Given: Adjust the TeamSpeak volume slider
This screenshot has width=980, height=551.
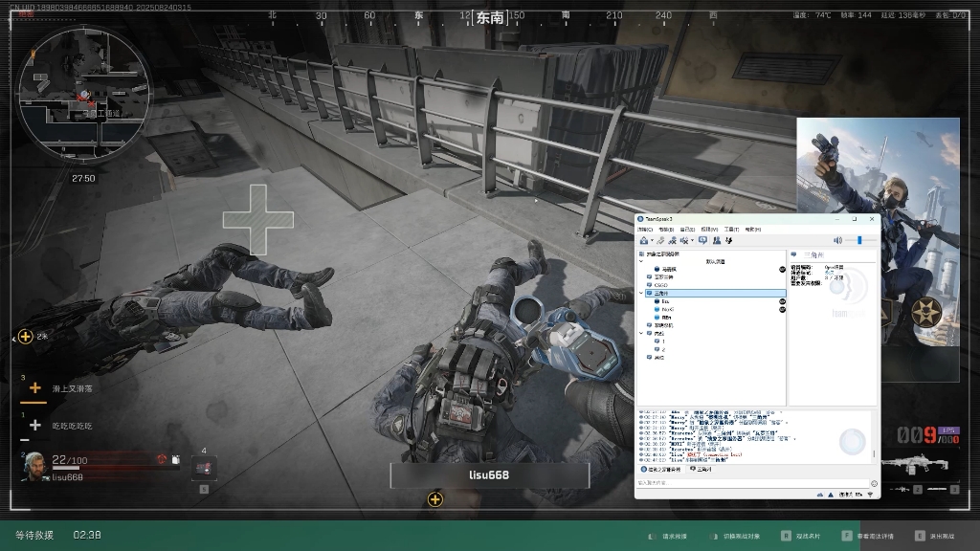Looking at the screenshot, I should point(860,240).
